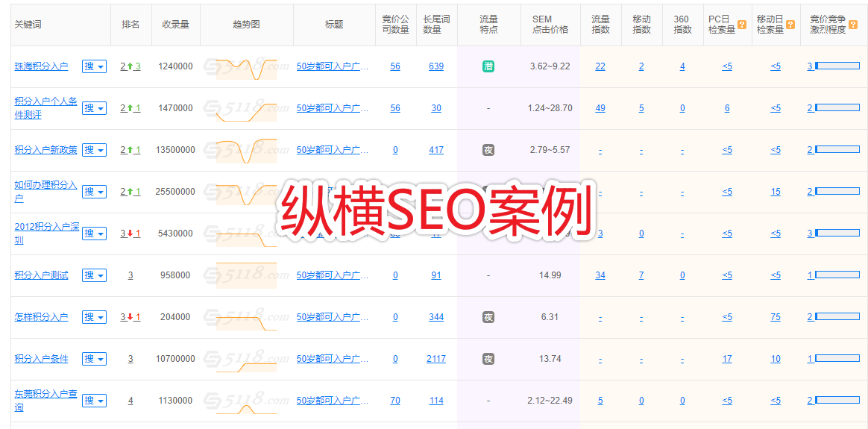Click bidding company count 70 link

coord(395,401)
